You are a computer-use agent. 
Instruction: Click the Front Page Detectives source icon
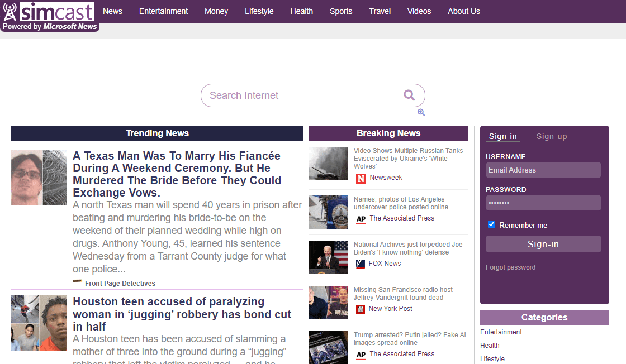pyautogui.click(x=78, y=282)
